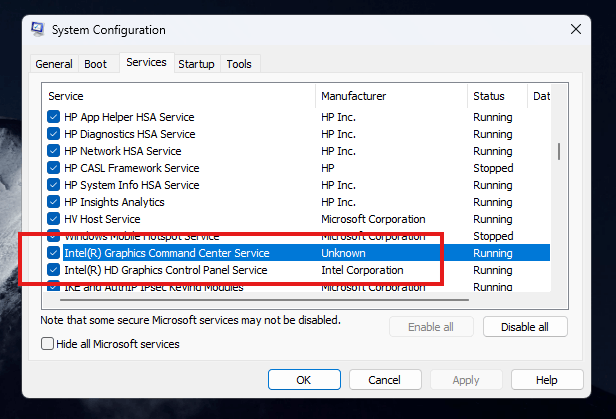
Task: Toggle HV Host Service checkbox
Action: 53,219
